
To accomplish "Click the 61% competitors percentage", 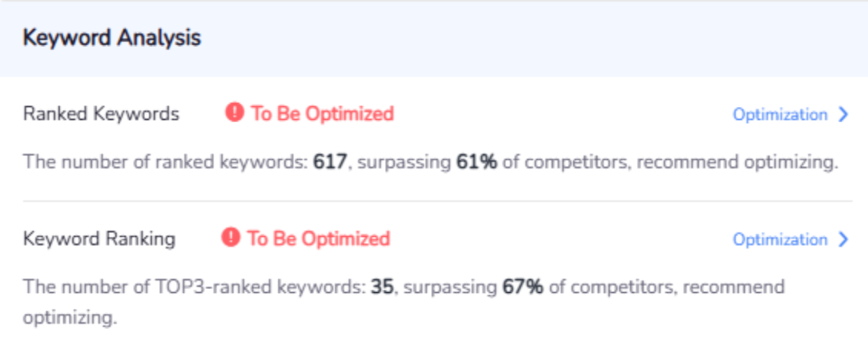I will click(476, 163).
